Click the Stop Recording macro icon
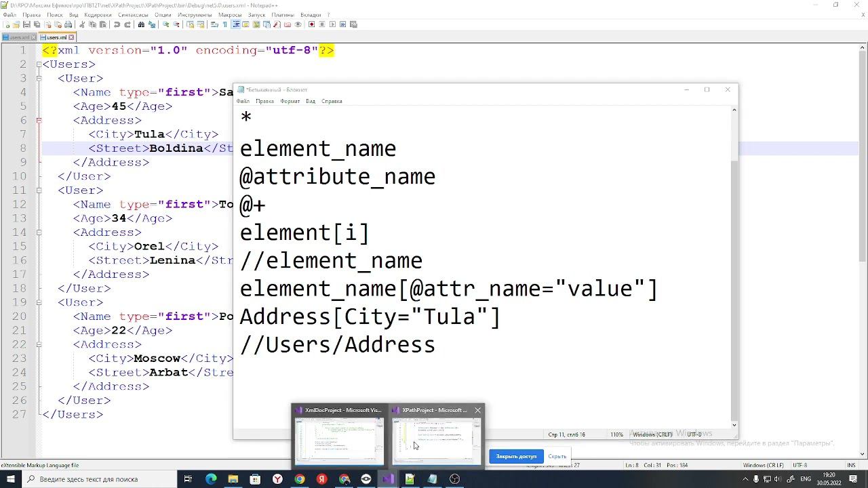Image resolution: width=868 pixels, height=488 pixels. [x=322, y=24]
